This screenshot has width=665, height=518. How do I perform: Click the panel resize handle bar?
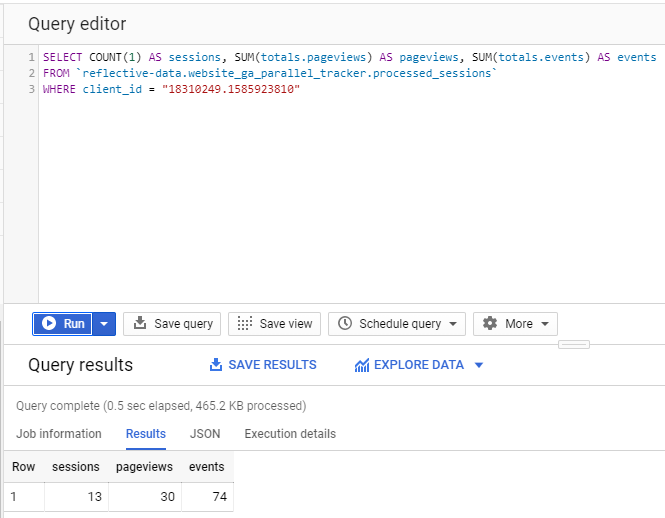574,344
